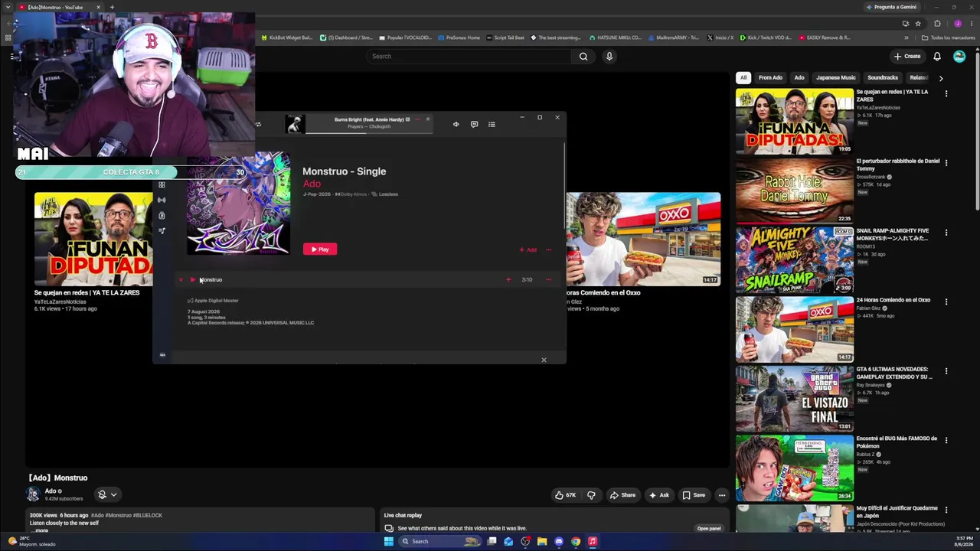Share the Ado Monstruo video
This screenshot has width=980, height=551.
pos(622,495)
